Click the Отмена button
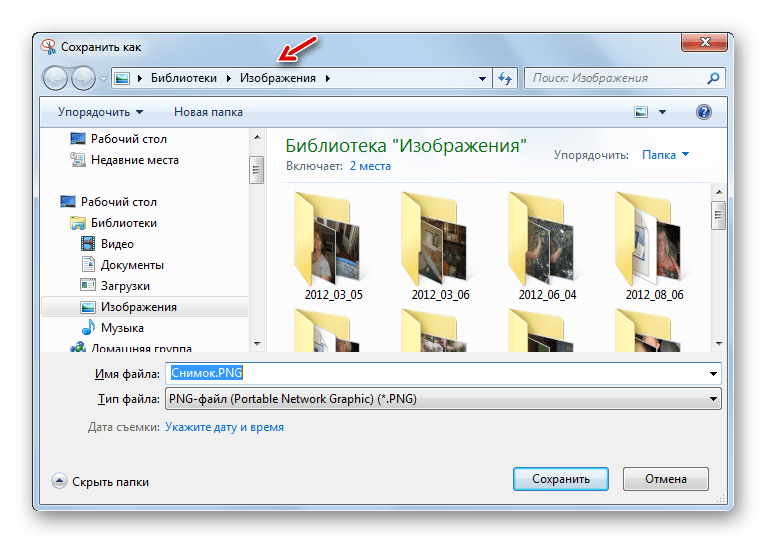 tap(666, 479)
